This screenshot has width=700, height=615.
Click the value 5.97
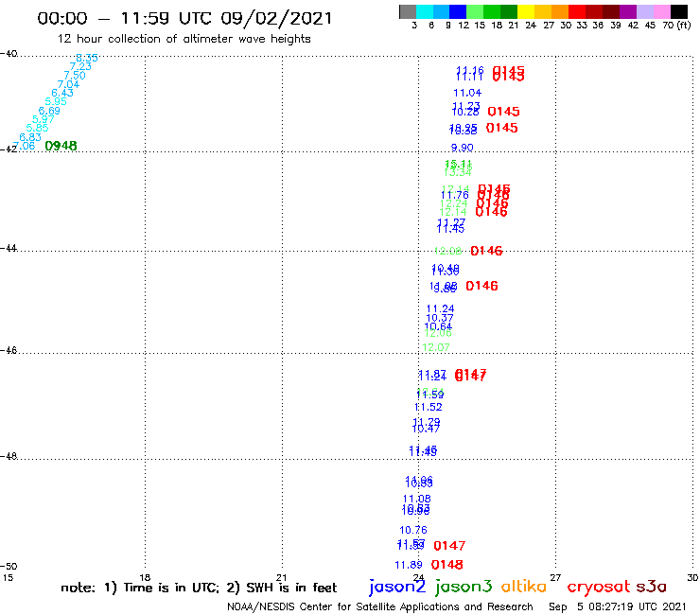coord(44,119)
